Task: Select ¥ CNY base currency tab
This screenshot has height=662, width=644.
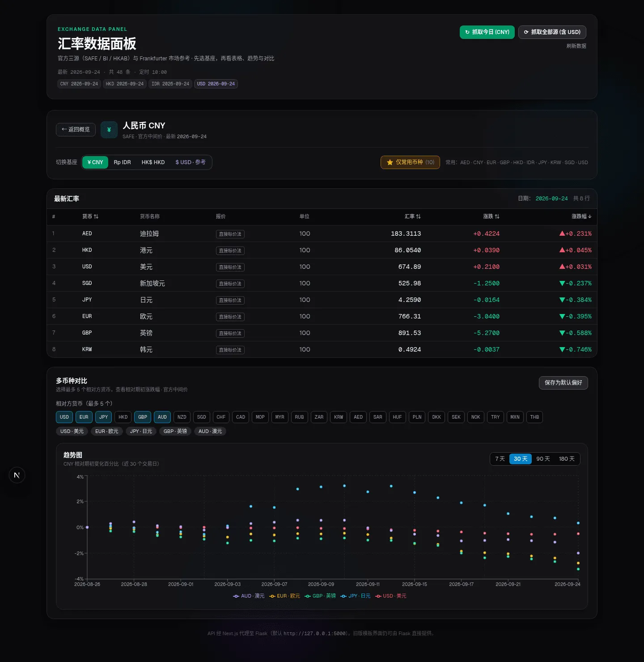Action: tap(95, 162)
